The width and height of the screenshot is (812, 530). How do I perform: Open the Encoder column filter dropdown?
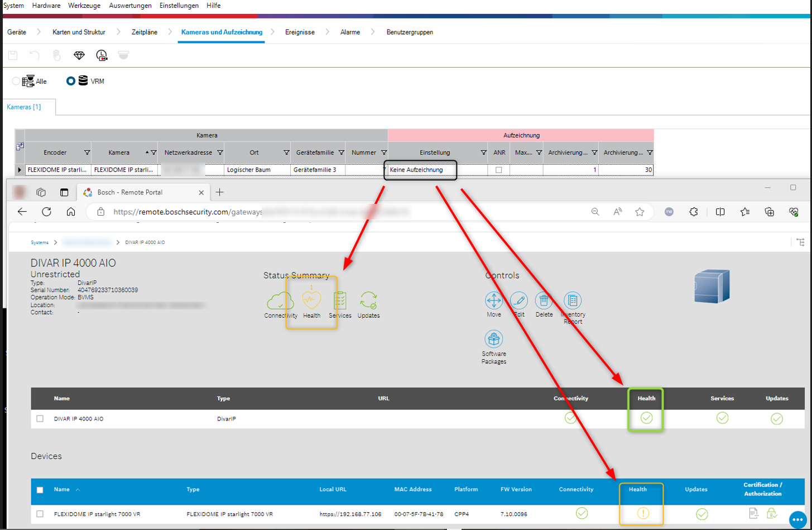pyautogui.click(x=87, y=152)
